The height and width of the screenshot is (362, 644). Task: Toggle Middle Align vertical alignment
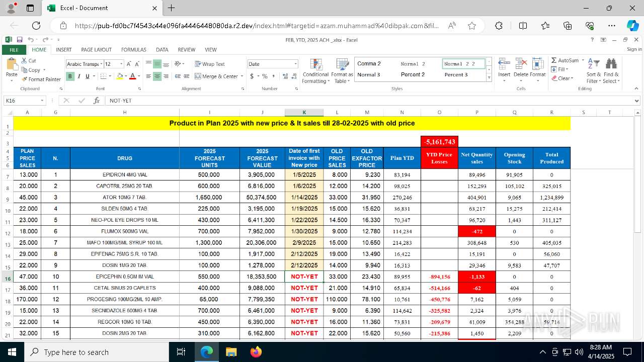[x=157, y=64]
